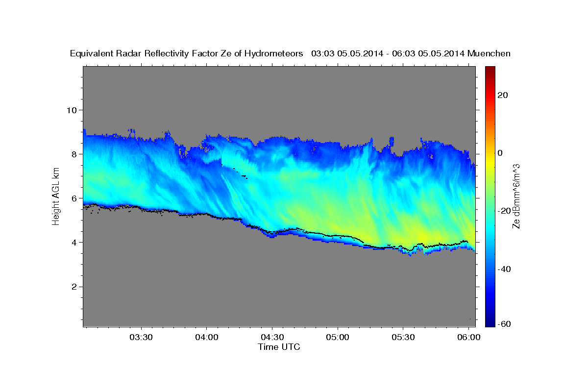Pick the yellow band of the colorbar
This screenshot has height=392, width=588.
click(x=490, y=162)
